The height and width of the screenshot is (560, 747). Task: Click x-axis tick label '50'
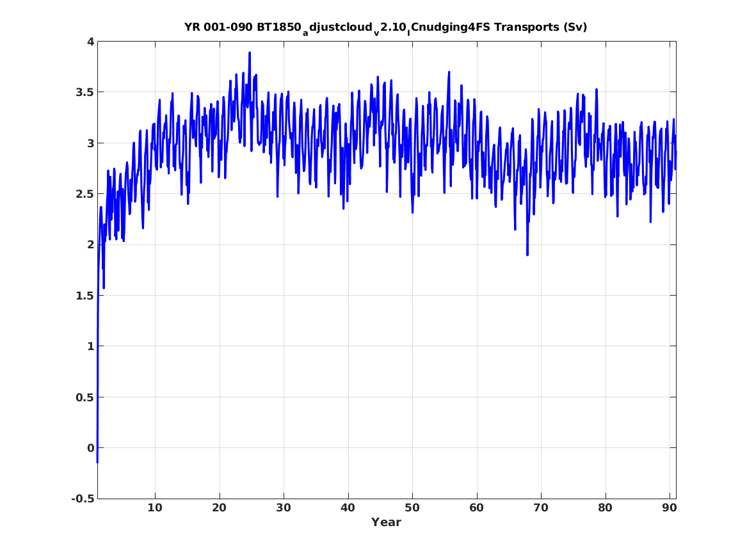(x=412, y=508)
